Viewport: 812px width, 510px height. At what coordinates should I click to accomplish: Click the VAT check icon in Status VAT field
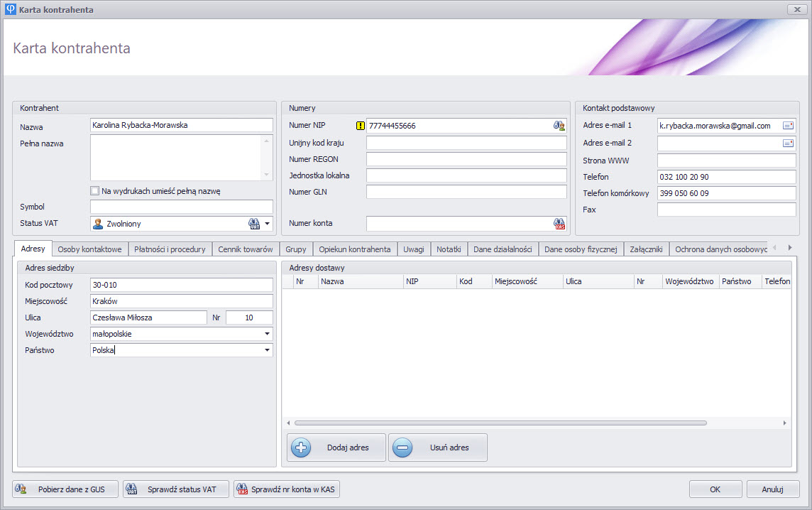(x=254, y=224)
